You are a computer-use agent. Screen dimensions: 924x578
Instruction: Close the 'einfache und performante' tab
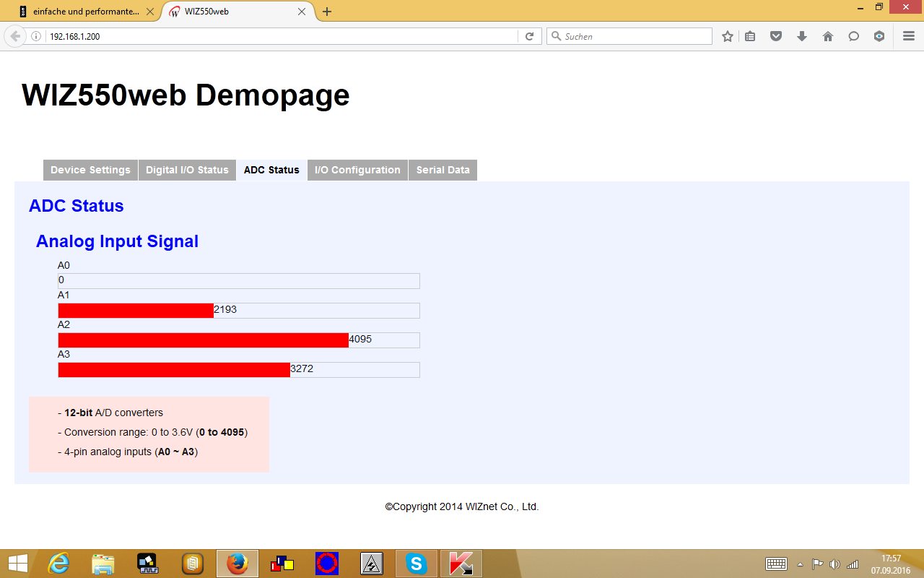coord(150,12)
